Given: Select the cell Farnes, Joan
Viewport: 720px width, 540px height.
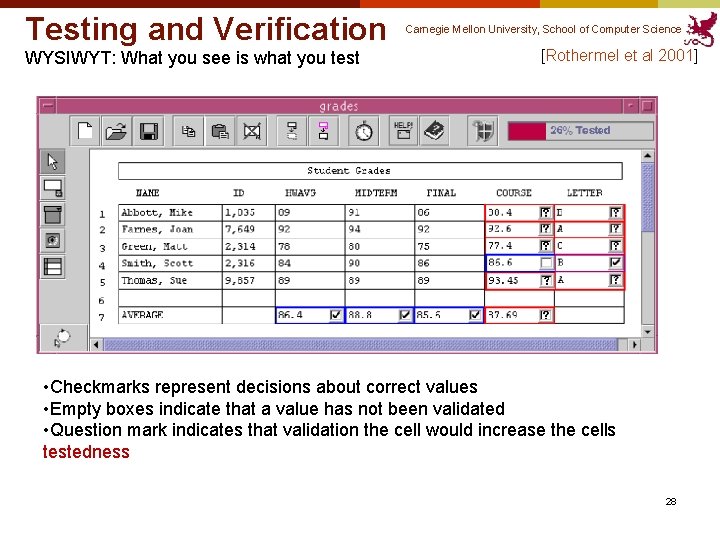Looking at the screenshot, I should [170, 229].
